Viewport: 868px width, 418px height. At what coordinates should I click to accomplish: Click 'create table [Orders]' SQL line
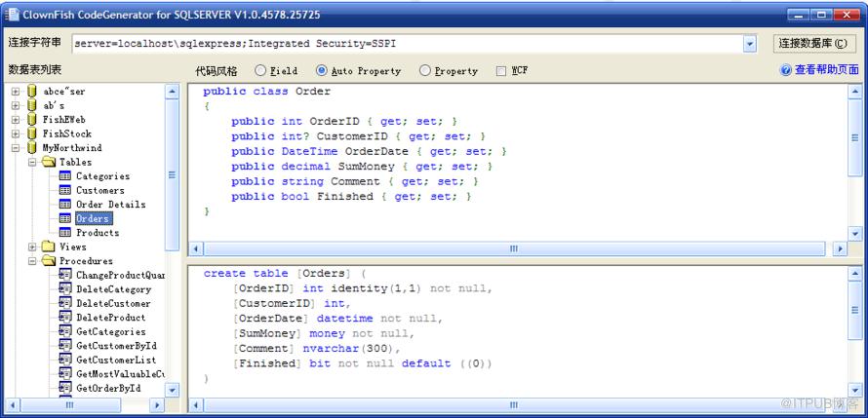coord(285,273)
